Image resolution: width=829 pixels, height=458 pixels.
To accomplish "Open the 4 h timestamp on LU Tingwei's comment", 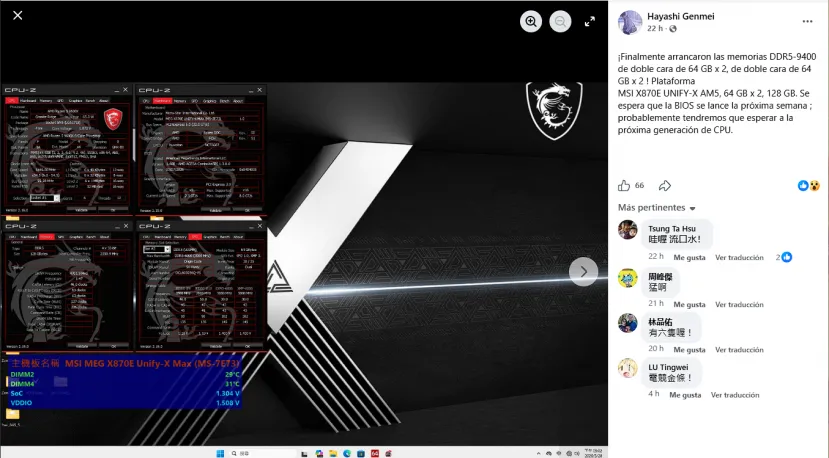I will pos(653,394).
